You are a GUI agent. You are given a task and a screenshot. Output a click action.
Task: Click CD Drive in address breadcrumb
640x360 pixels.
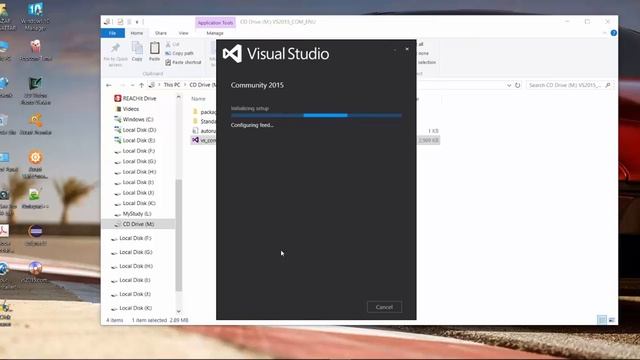point(202,85)
